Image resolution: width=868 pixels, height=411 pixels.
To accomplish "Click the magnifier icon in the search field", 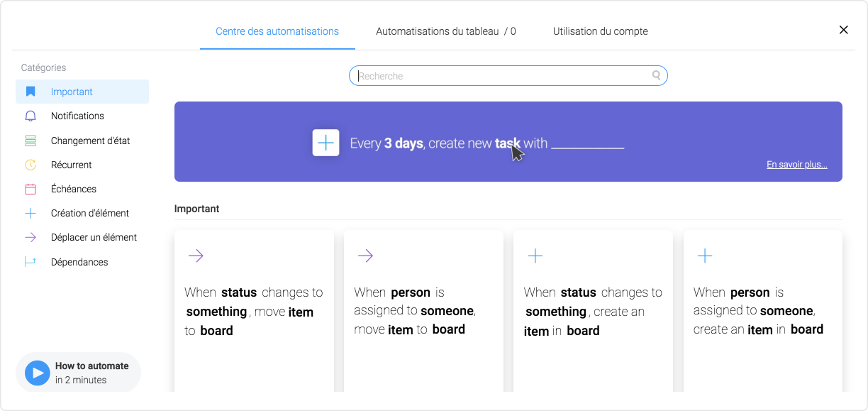I will pos(657,75).
